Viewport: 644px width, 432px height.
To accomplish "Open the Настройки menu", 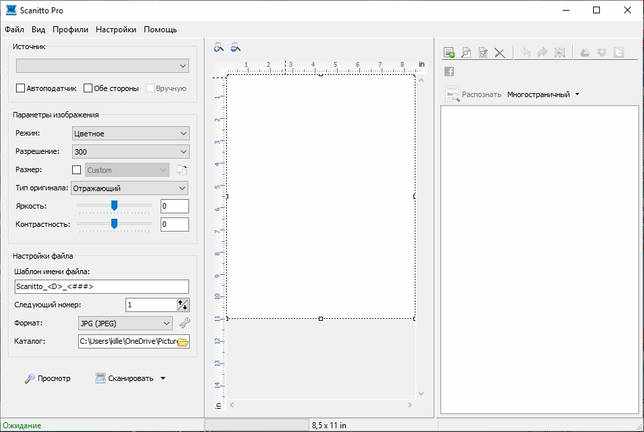I will [116, 30].
